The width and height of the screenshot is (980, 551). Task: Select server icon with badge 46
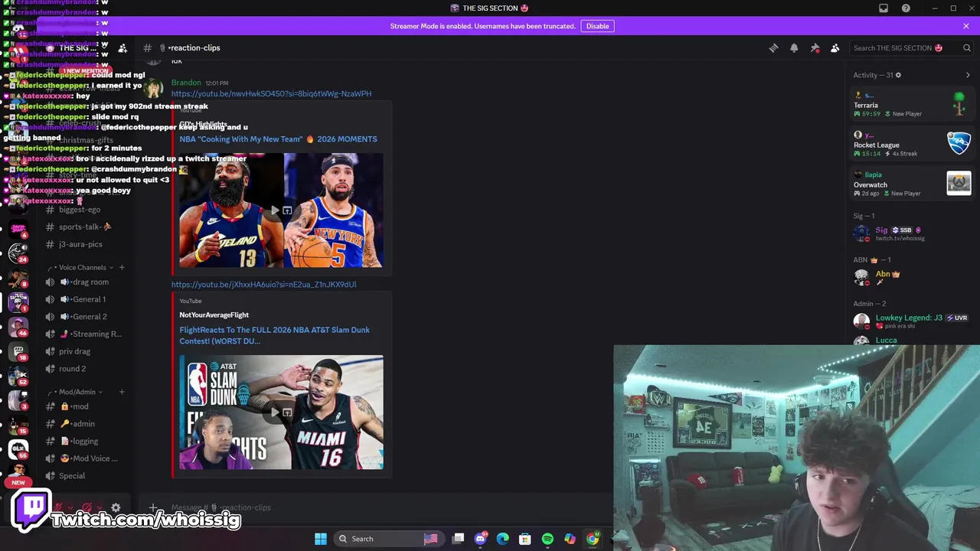coord(18,327)
